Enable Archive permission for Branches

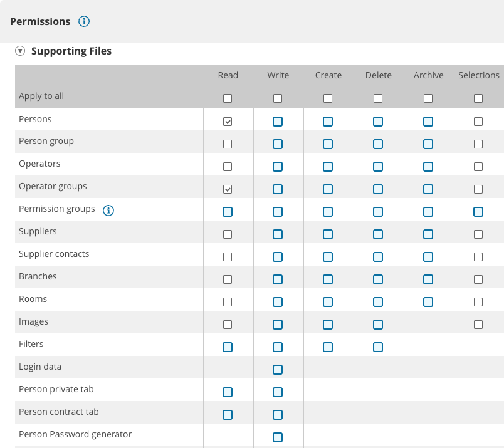pos(428,279)
